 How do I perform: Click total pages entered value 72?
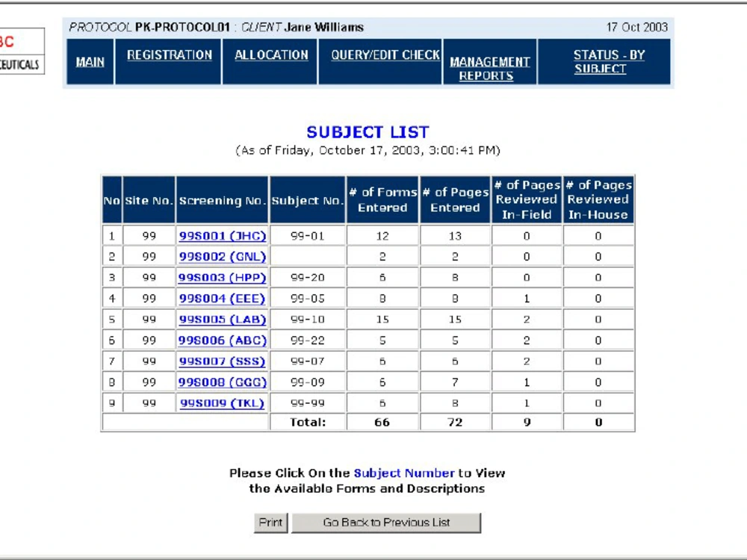coord(455,423)
